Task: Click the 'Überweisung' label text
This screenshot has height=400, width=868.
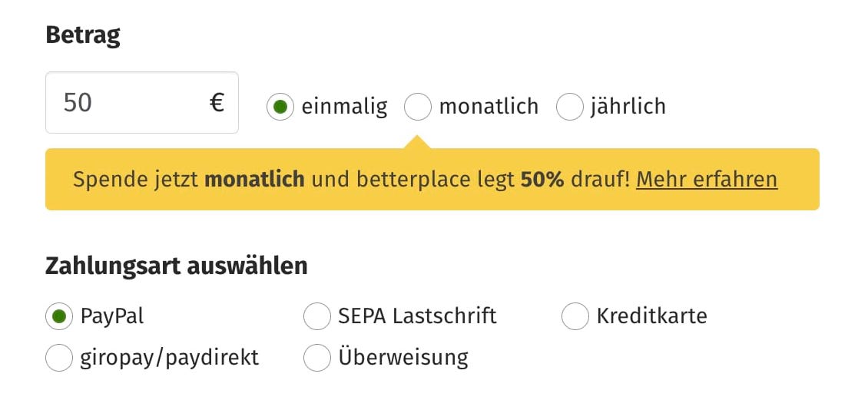Action: pos(403,357)
